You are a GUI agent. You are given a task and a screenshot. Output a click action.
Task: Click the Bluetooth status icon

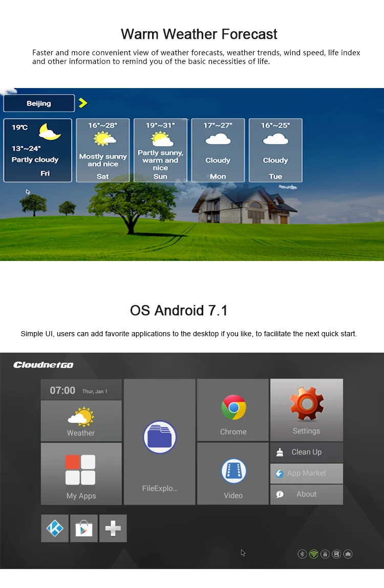tap(302, 554)
